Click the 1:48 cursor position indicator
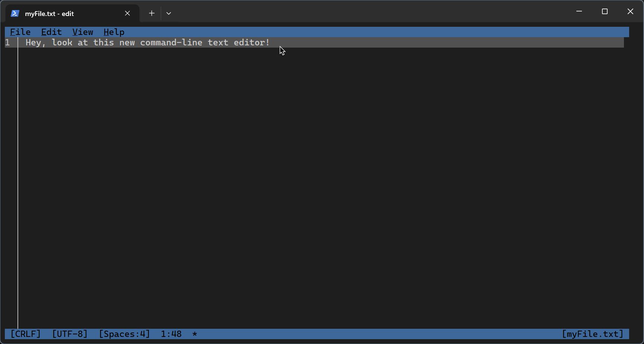 (x=171, y=334)
